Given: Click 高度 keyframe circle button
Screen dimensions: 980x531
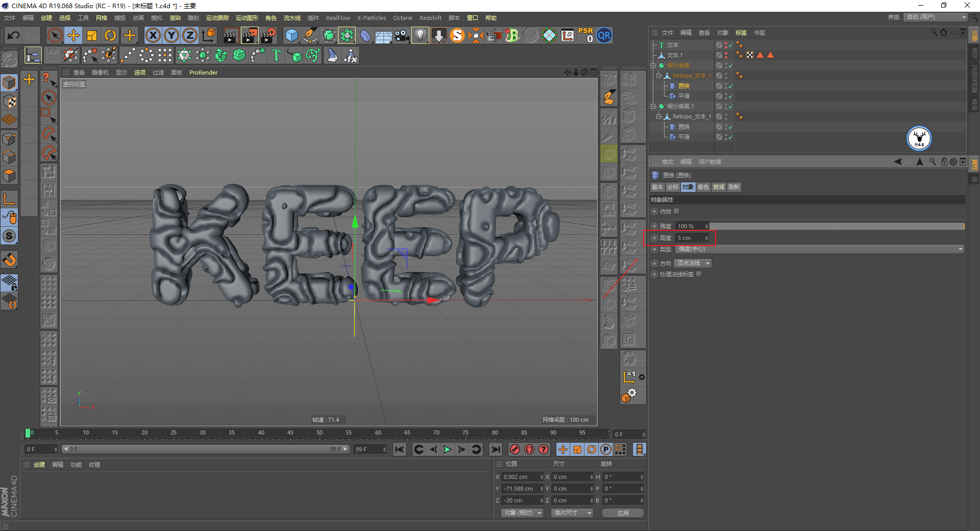Looking at the screenshot, I should [x=654, y=238].
